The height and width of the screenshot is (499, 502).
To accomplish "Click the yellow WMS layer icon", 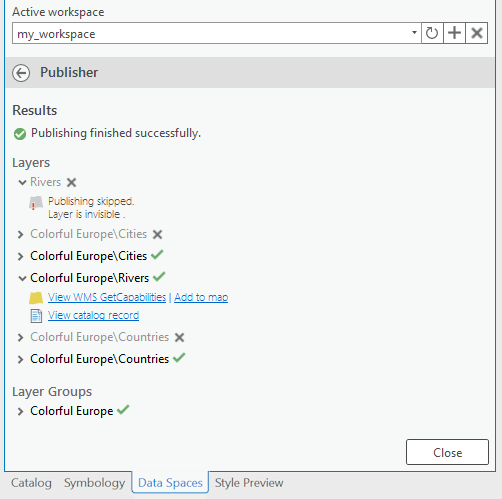I will pyautogui.click(x=36, y=298).
